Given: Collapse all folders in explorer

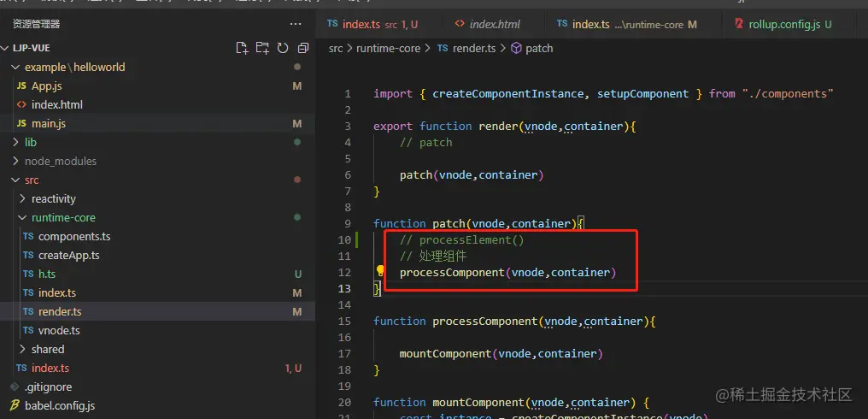Looking at the screenshot, I should point(302,48).
